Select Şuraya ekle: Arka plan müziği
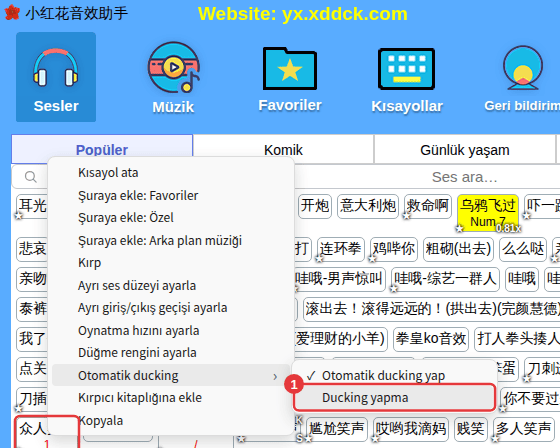Image resolution: width=560 pixels, height=448 pixels. click(x=171, y=240)
